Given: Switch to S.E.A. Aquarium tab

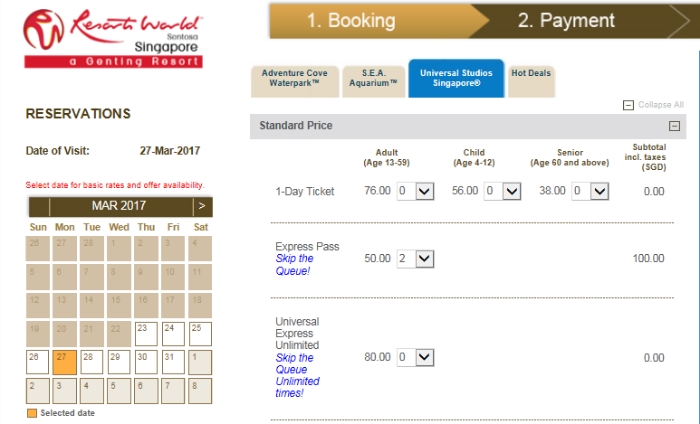Looking at the screenshot, I should (374, 81).
